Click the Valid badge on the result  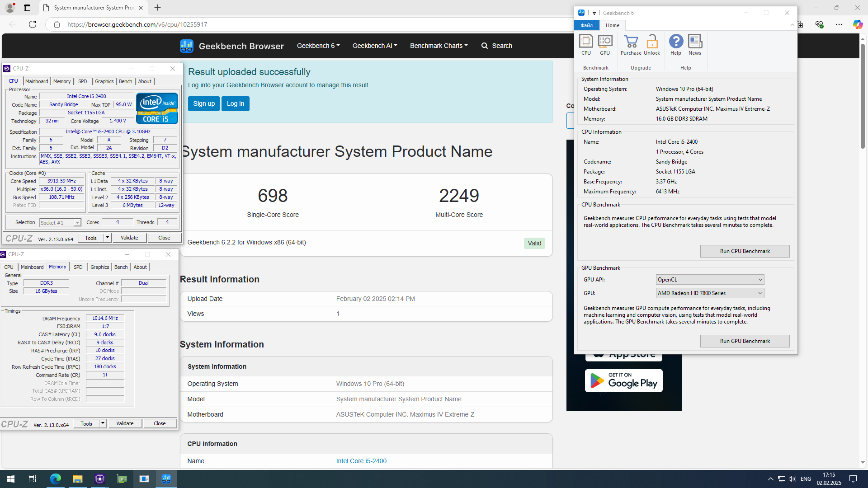click(x=534, y=243)
